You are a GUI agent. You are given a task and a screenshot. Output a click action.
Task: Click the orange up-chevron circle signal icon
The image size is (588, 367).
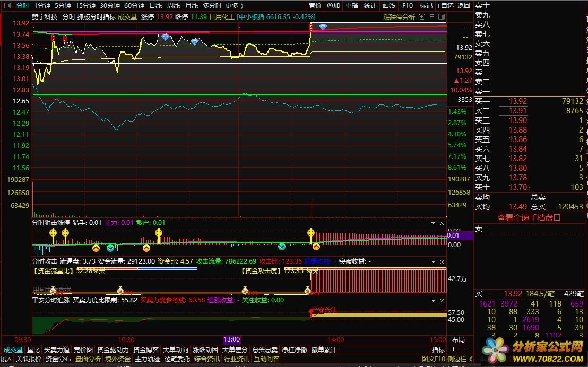click(x=96, y=248)
